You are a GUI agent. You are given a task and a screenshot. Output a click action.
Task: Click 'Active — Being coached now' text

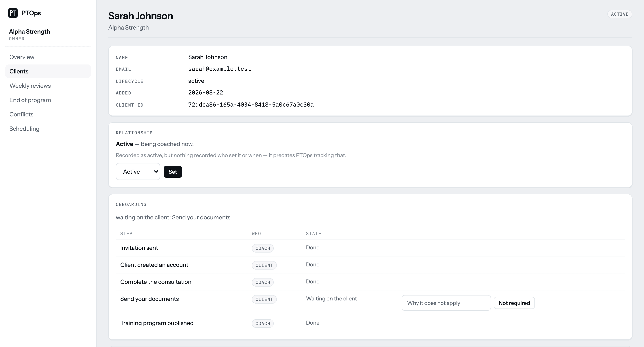click(x=155, y=144)
